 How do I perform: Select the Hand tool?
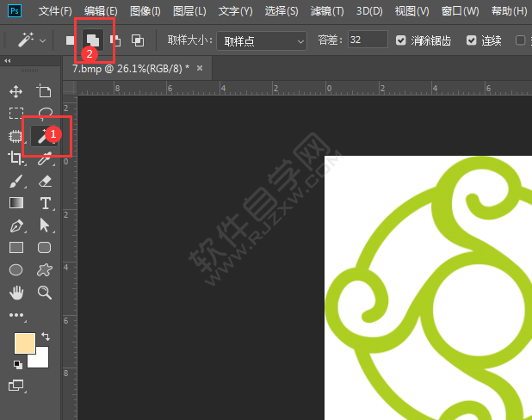(16, 293)
